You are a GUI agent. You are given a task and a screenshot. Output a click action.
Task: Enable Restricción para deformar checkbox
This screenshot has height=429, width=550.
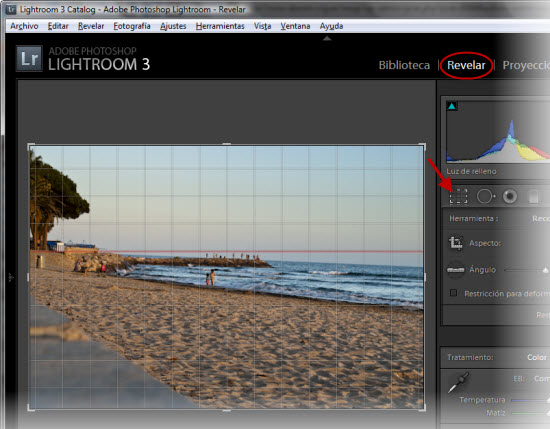[x=454, y=293]
